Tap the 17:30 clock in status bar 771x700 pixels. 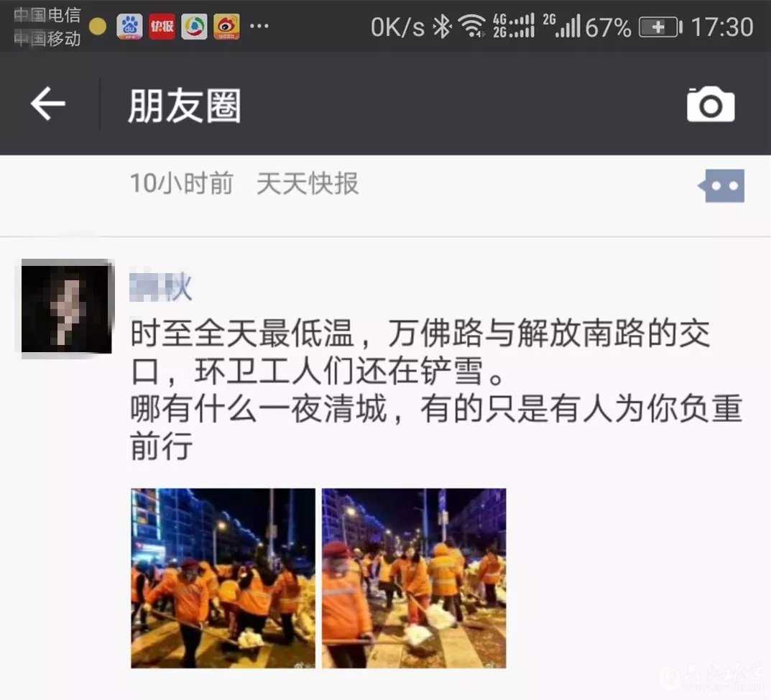click(722, 27)
